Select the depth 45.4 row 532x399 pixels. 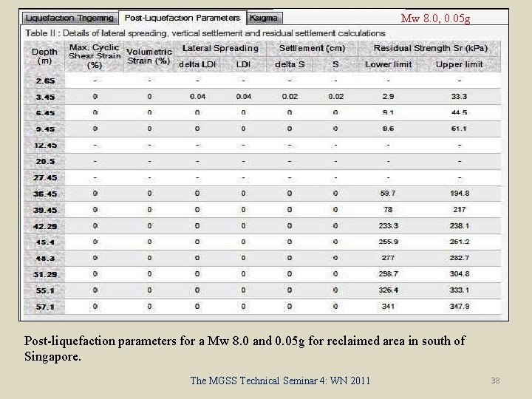click(x=262, y=242)
